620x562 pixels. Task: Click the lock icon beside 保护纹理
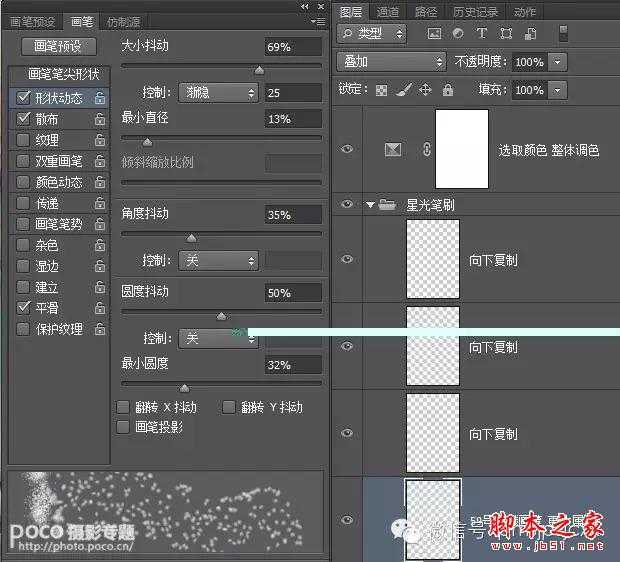tap(100, 329)
